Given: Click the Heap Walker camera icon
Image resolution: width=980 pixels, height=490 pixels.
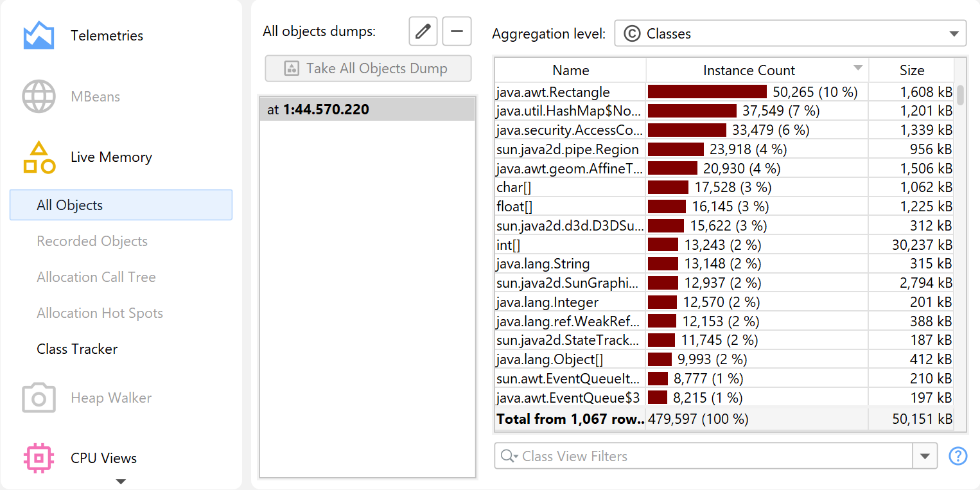Looking at the screenshot, I should coord(39,398).
